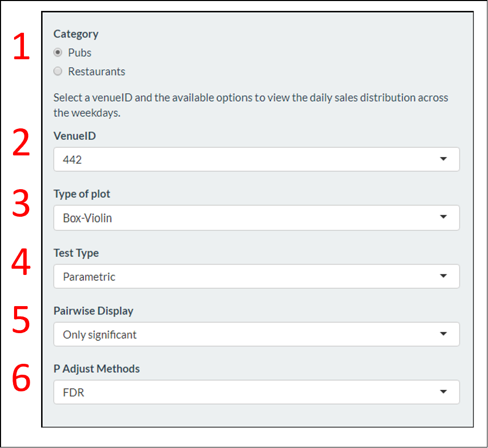The height and width of the screenshot is (448, 488).
Task: Click the Test Type label
Action: [x=76, y=253]
